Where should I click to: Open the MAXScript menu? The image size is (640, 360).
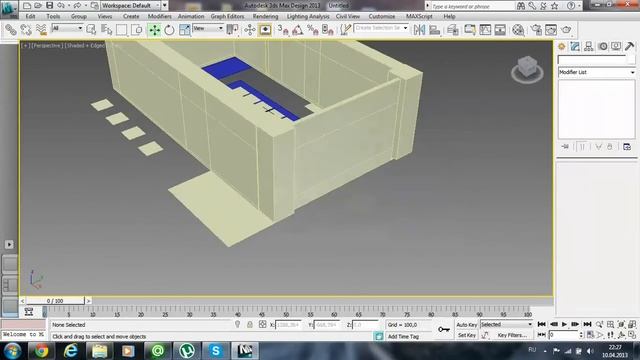click(x=419, y=16)
